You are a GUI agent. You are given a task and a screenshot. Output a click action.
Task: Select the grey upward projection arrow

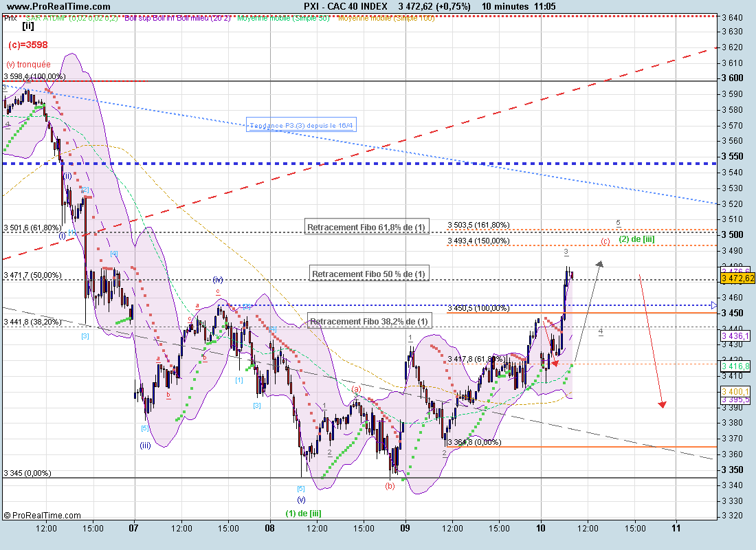pos(589,311)
